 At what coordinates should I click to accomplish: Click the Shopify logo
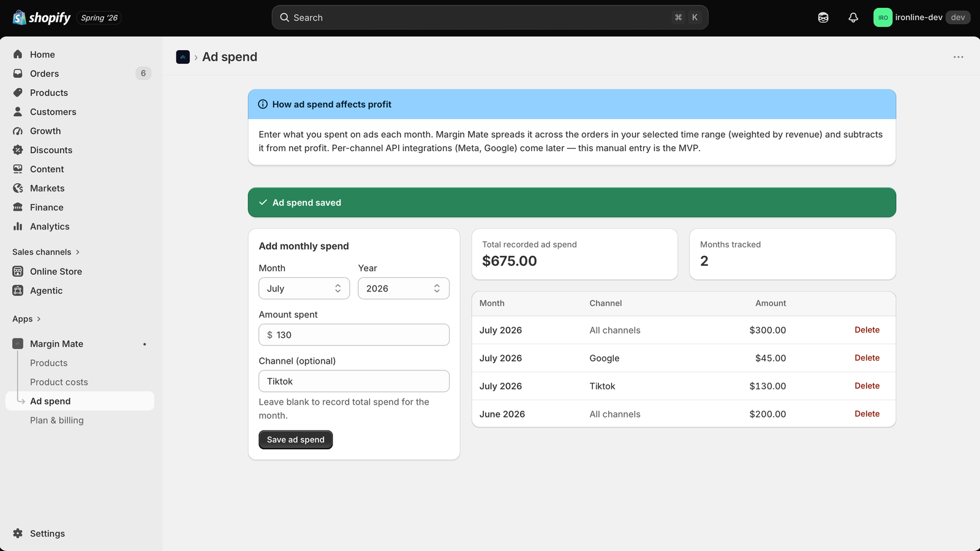42,18
